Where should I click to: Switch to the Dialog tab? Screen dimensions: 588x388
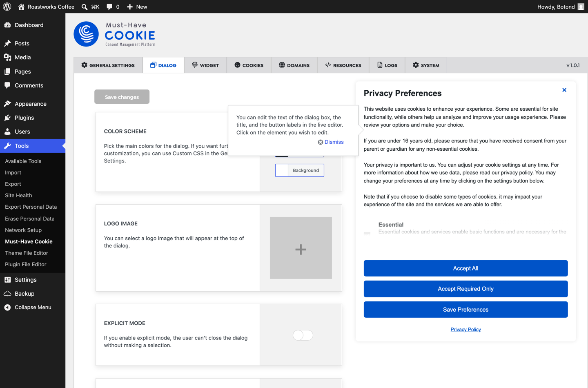pyautogui.click(x=163, y=65)
